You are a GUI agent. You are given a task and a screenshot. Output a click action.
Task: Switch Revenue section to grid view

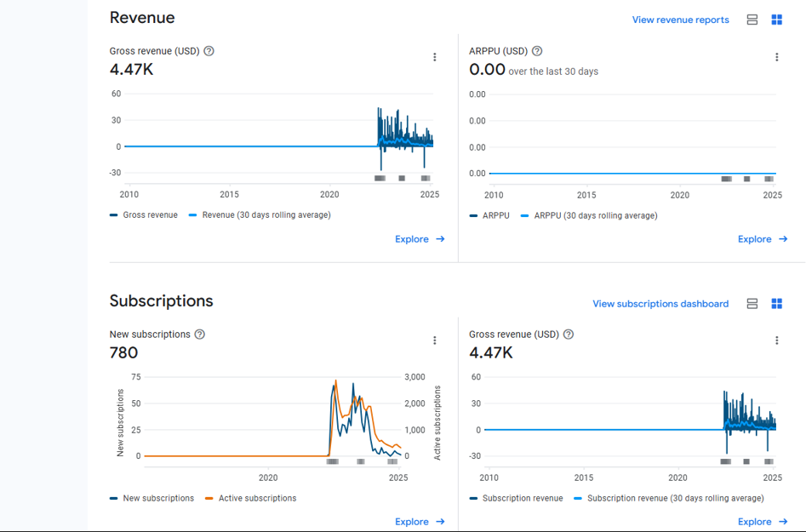click(x=776, y=20)
